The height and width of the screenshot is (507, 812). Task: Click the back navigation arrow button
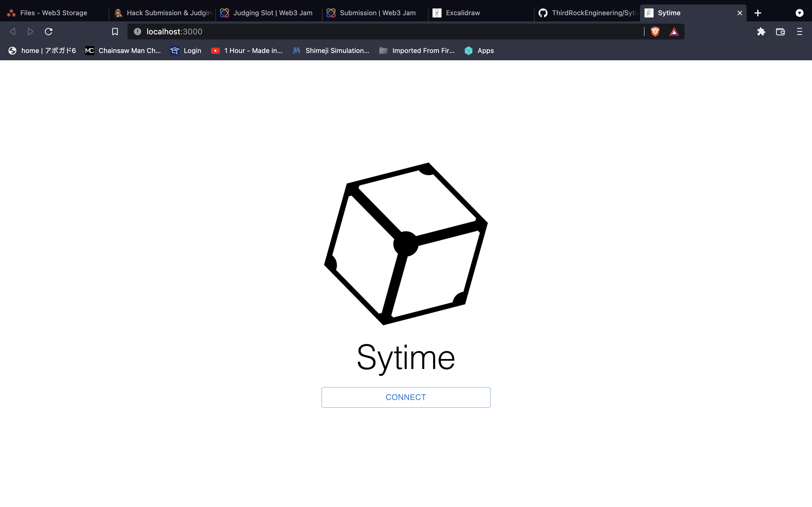pos(12,31)
